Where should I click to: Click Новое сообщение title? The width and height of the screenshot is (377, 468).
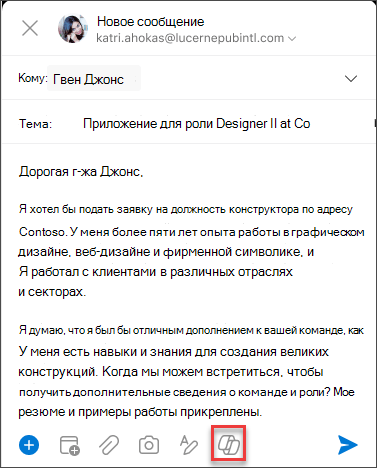[x=150, y=22]
